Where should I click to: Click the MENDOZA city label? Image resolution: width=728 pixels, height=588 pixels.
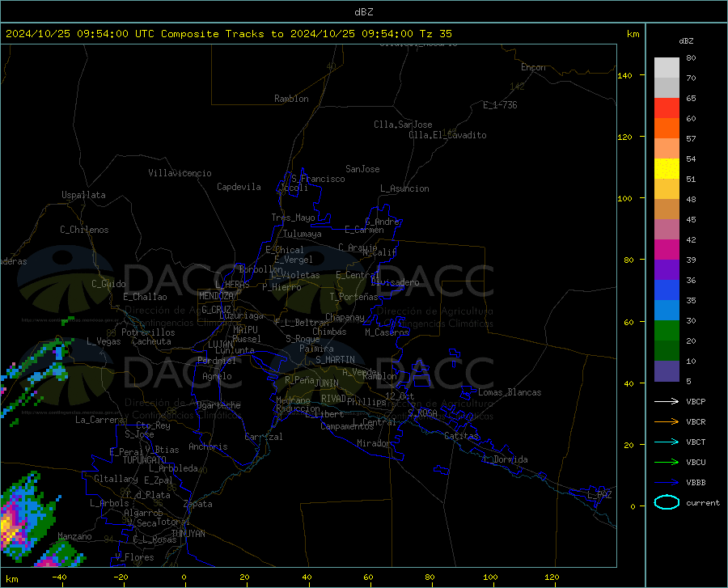[216, 296]
